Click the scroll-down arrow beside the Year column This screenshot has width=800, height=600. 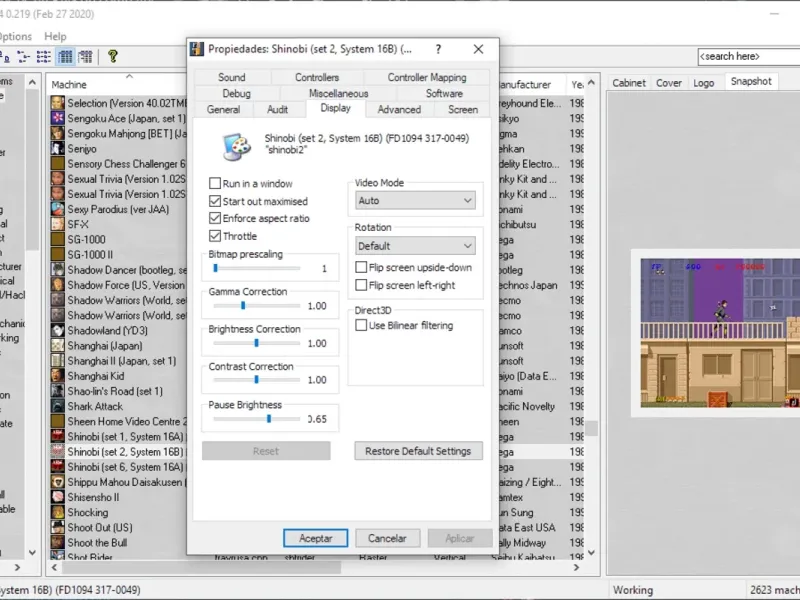click(591, 553)
